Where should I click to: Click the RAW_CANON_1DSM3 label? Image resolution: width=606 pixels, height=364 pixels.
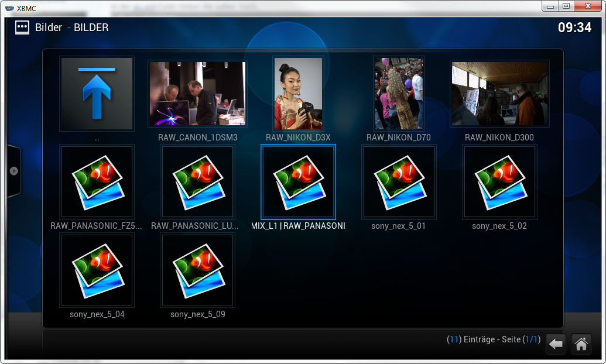(197, 138)
